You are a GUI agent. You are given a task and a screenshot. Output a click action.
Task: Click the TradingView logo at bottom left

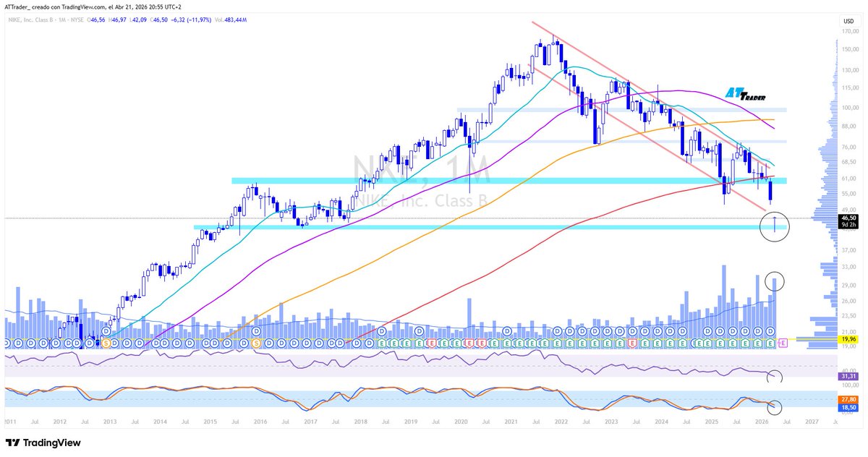43,443
